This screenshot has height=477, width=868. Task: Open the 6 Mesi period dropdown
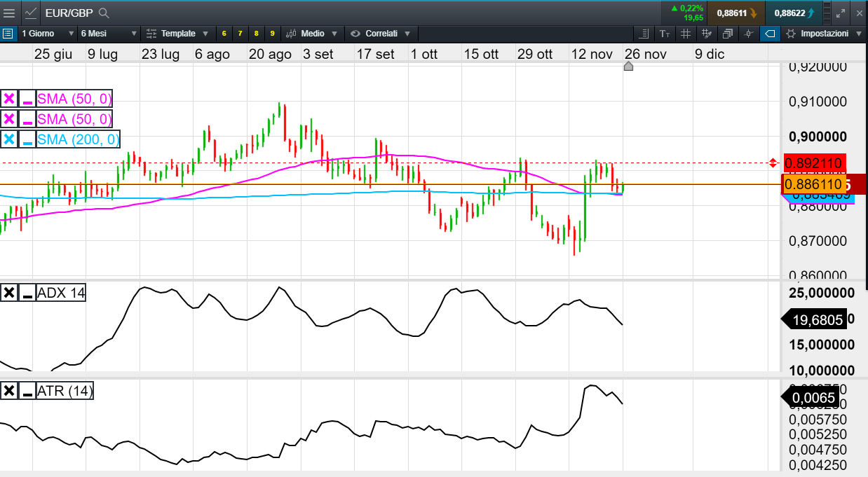(109, 33)
